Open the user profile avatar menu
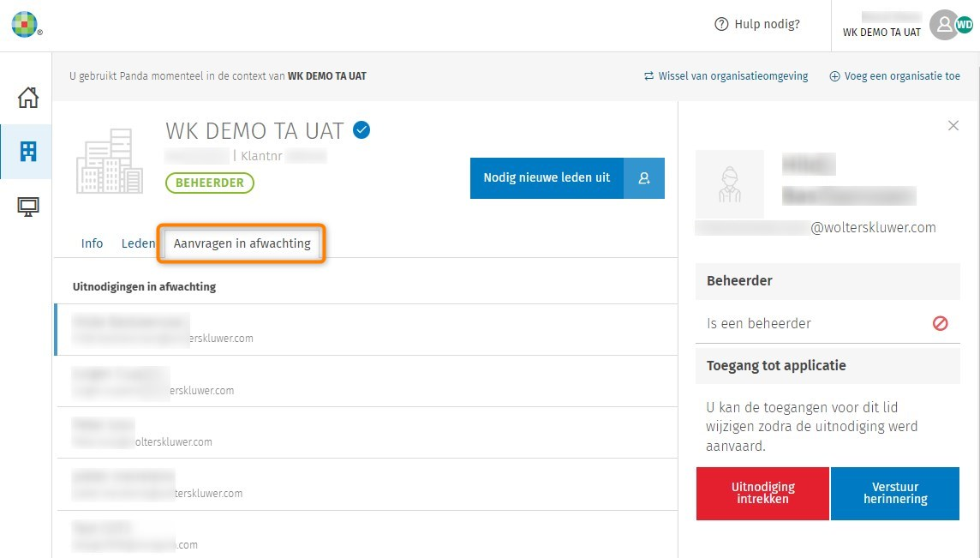The width and height of the screenshot is (980, 558). coord(946,25)
